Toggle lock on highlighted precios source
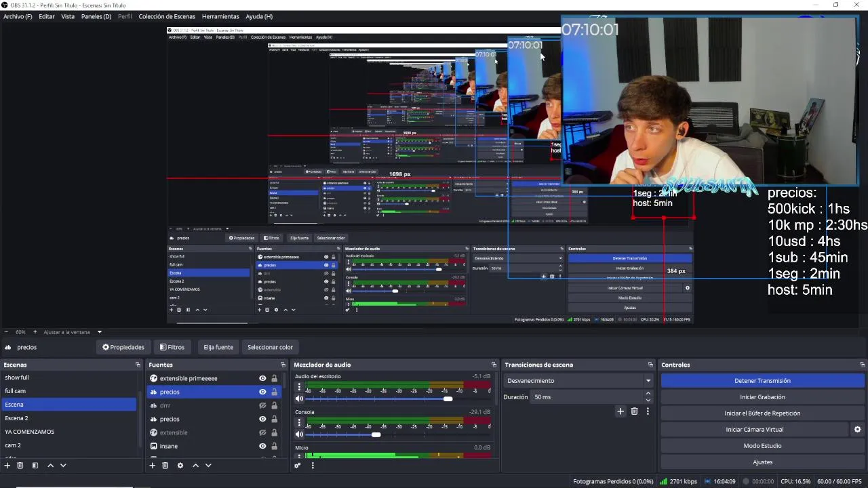 [x=274, y=392]
